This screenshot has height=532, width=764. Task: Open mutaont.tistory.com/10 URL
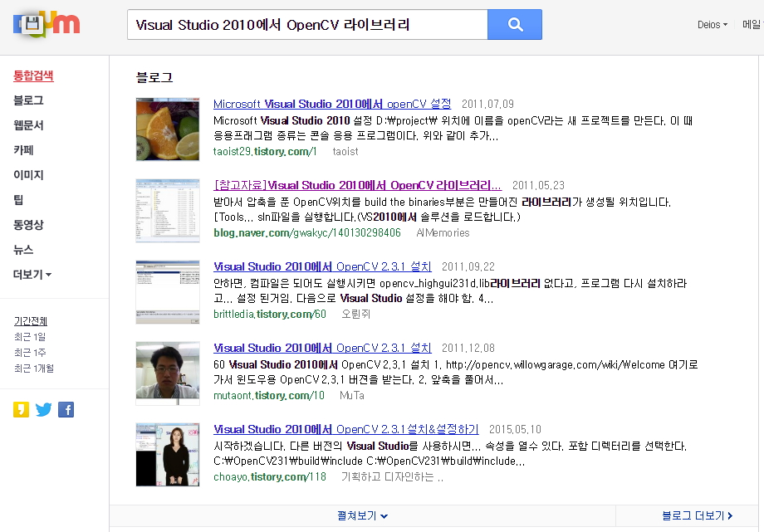(269, 396)
